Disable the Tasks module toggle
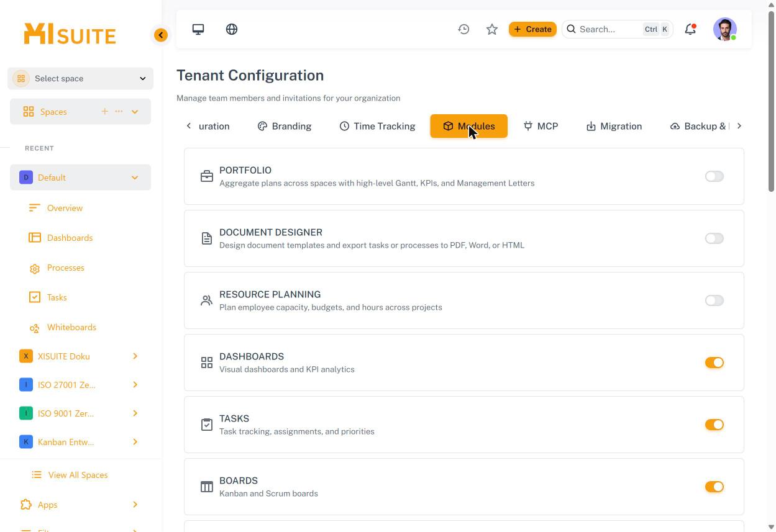The image size is (776, 532). tap(714, 425)
